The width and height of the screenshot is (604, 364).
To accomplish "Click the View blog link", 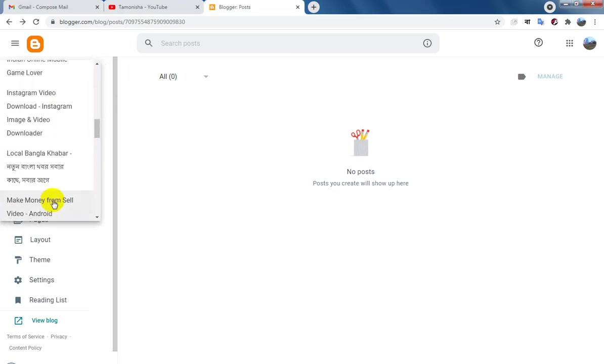I will tap(45, 321).
